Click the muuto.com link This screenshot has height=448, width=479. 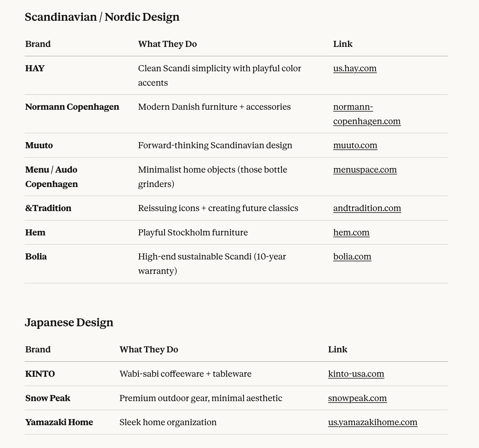tap(355, 146)
